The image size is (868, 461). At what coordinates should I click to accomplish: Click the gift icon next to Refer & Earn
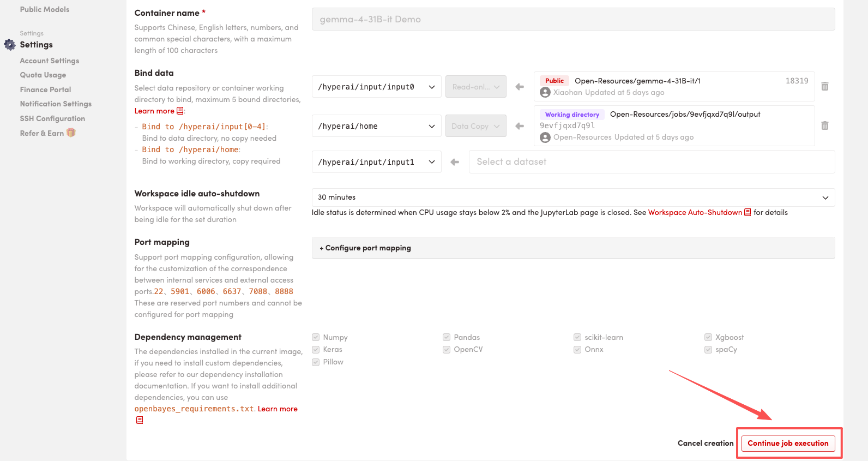click(x=71, y=133)
